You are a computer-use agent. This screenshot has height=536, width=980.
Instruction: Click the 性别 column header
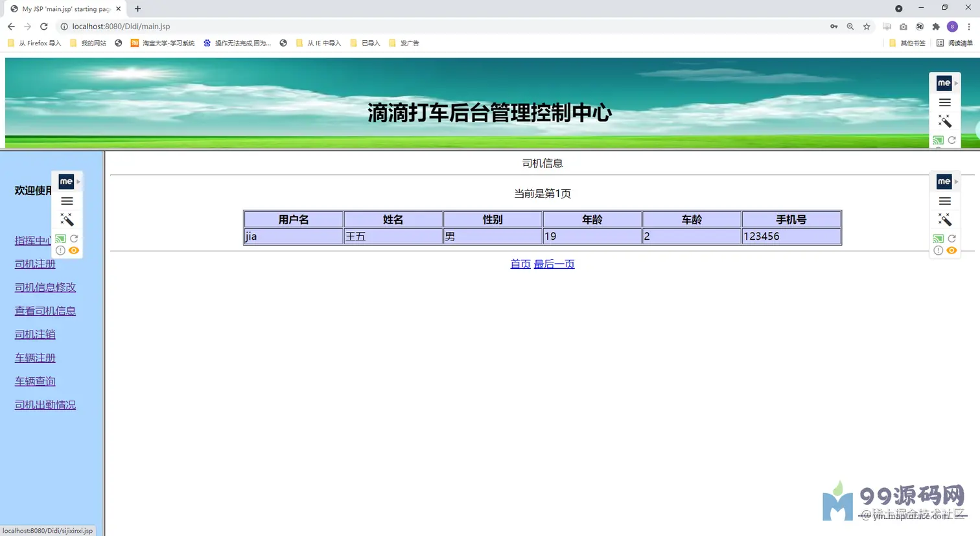point(493,220)
